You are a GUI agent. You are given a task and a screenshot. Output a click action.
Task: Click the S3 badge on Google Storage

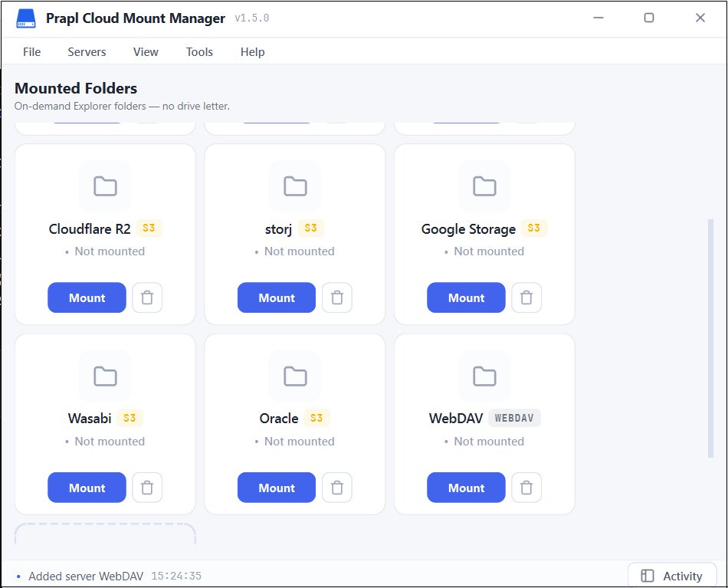tap(534, 228)
